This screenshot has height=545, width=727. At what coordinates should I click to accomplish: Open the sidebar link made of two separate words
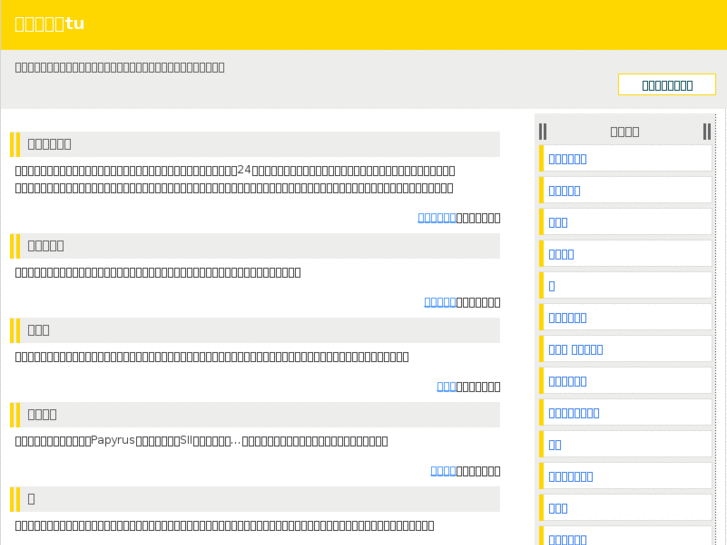575,350
